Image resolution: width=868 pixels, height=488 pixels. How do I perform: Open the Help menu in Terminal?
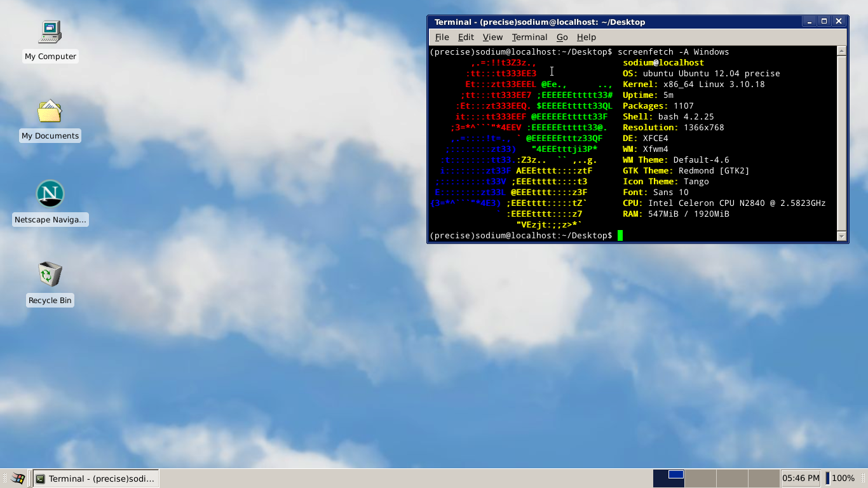point(586,37)
